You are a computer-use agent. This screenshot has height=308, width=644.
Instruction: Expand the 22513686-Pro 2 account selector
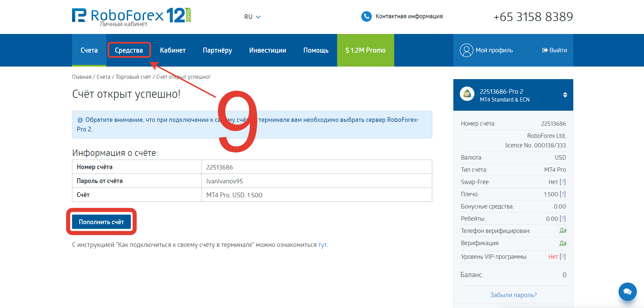(x=513, y=95)
